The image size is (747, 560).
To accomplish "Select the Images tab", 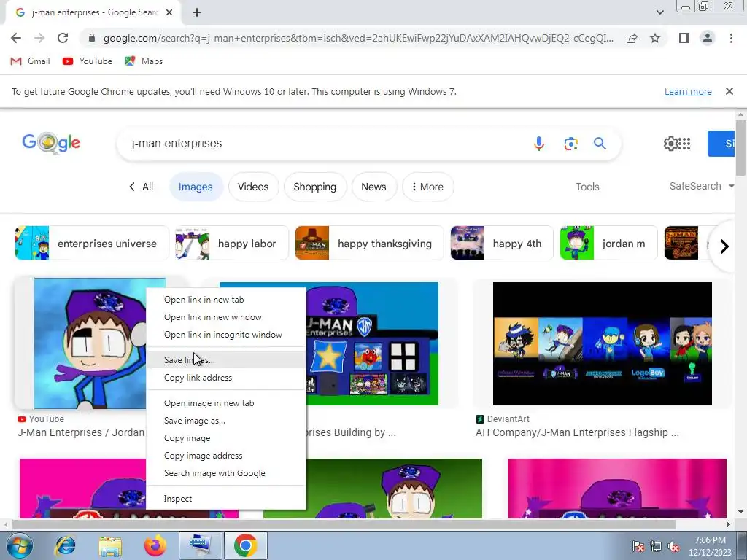I will click(x=196, y=187).
